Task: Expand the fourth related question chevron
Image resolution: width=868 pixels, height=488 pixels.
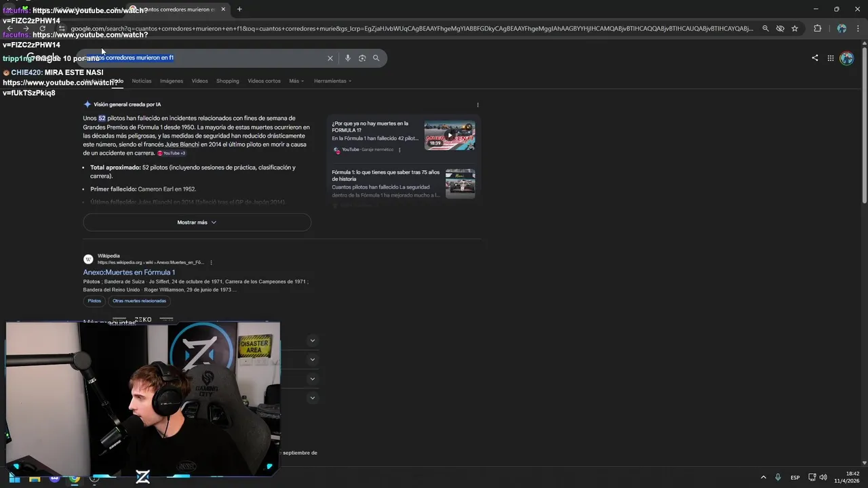Action: pos(312,398)
